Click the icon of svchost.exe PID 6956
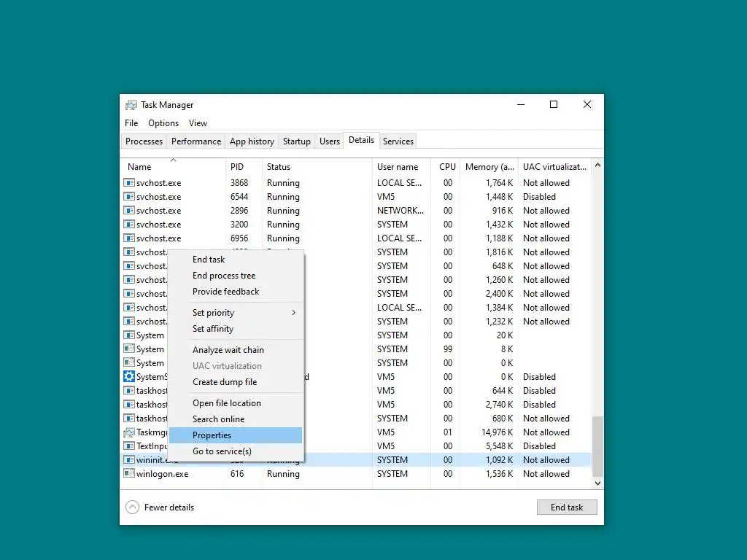 (x=128, y=238)
